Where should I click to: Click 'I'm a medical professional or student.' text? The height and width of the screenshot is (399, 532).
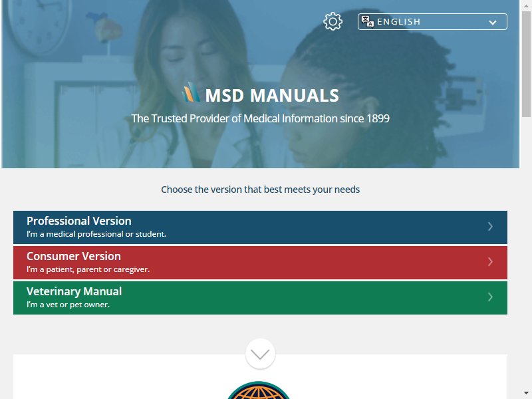tap(96, 234)
